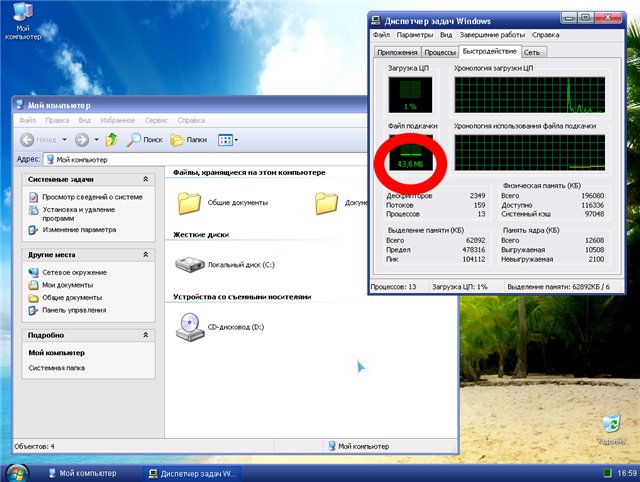Select the Быстродействие tab
Image resolution: width=640 pixels, height=482 pixels.
tap(490, 51)
